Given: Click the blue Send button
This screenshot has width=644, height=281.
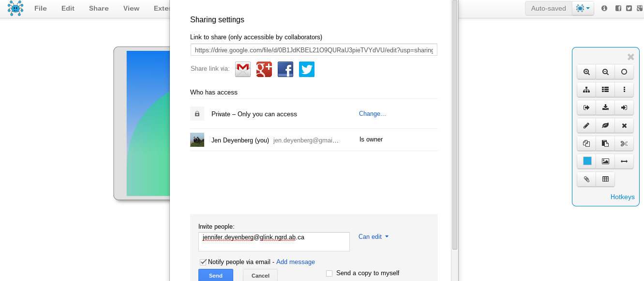Looking at the screenshot, I should point(216,275).
